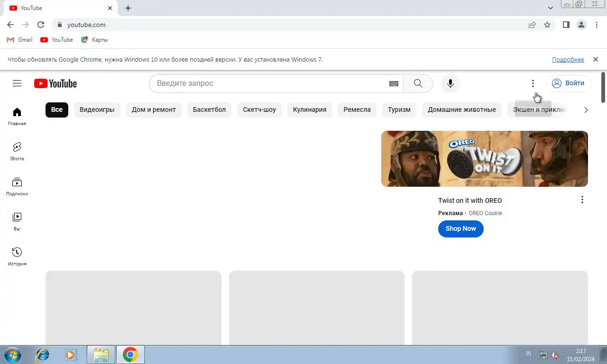This screenshot has height=364, width=607.
Task: Open История in sidebar
Action: [x=17, y=257]
